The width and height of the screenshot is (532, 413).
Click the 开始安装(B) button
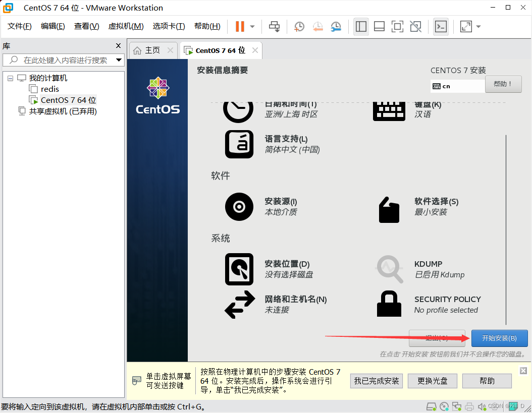point(499,338)
